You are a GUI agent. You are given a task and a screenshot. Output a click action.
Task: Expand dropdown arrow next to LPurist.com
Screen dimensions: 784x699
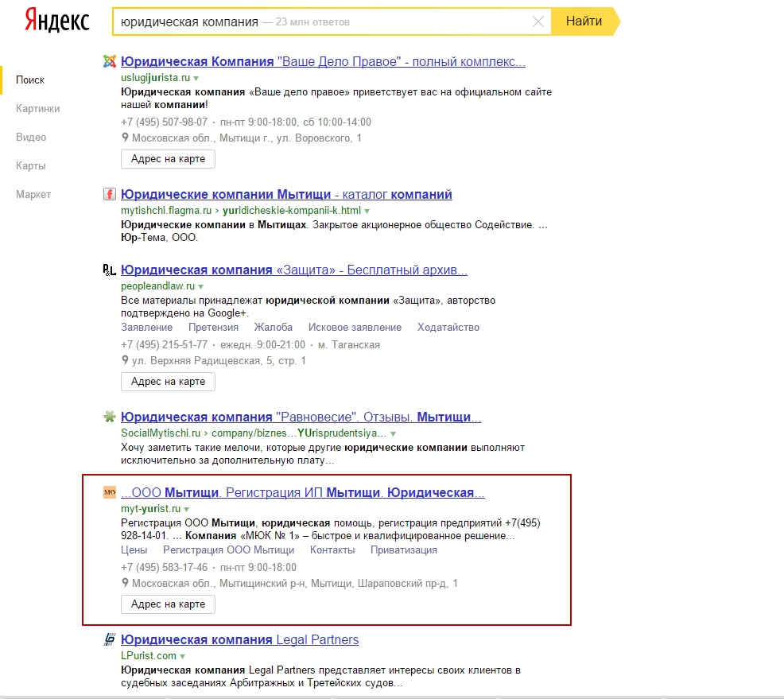(183, 656)
